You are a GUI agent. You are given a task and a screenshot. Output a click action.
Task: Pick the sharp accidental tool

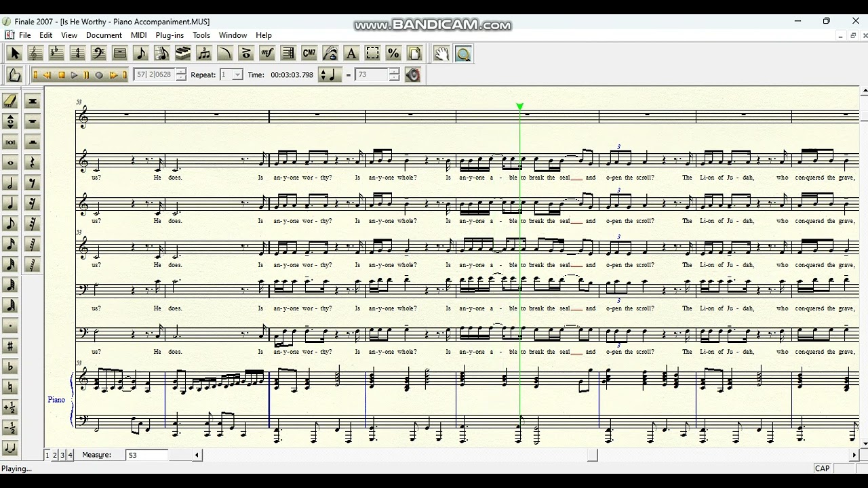[10, 346]
